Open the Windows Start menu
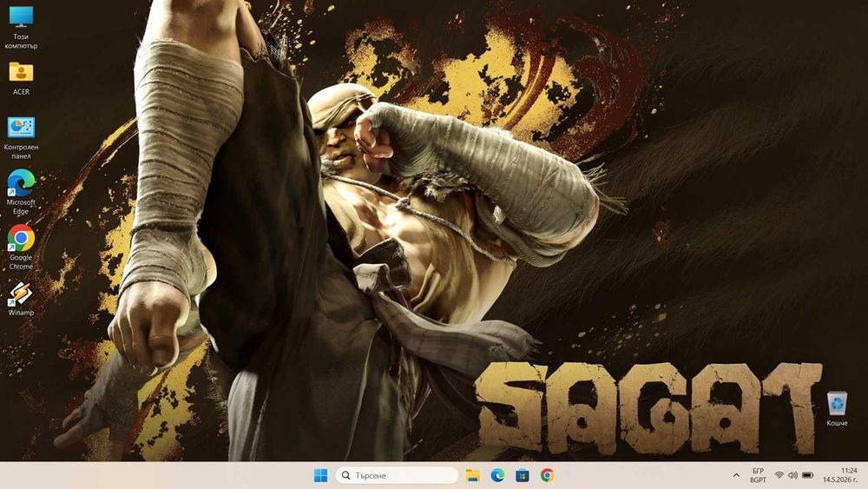The image size is (868, 489). click(x=320, y=475)
